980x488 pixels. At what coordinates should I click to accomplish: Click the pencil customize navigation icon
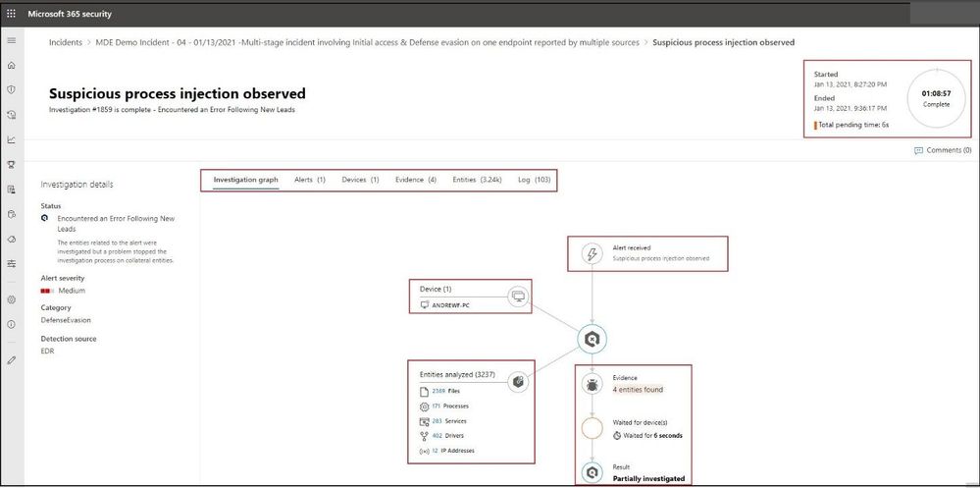click(11, 360)
